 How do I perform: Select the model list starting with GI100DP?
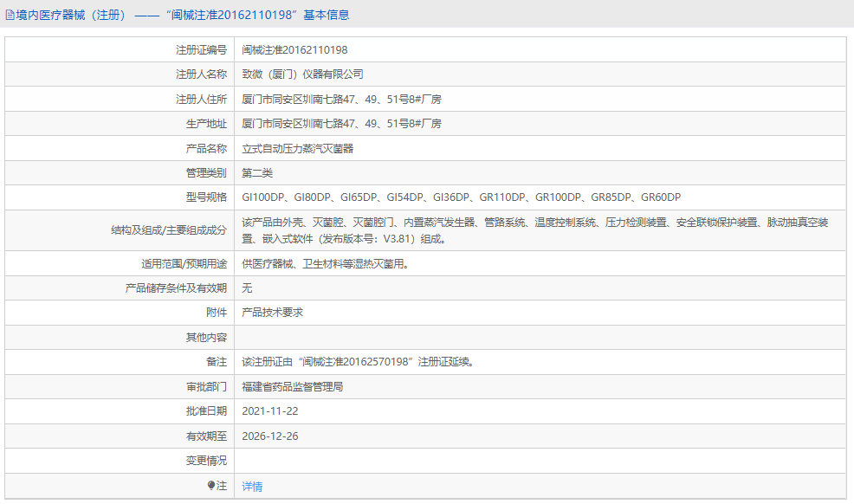462,197
